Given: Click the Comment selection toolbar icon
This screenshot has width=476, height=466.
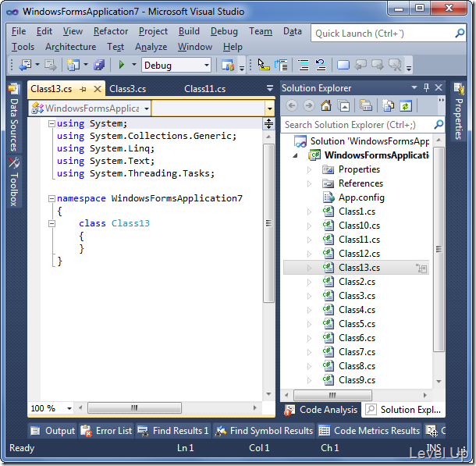Looking at the screenshot, I should point(304,65).
